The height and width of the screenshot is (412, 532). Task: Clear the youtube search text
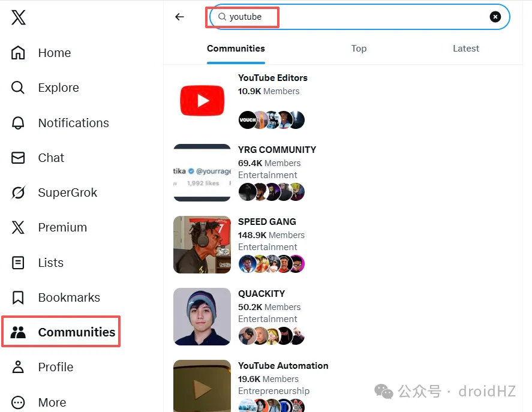click(495, 17)
